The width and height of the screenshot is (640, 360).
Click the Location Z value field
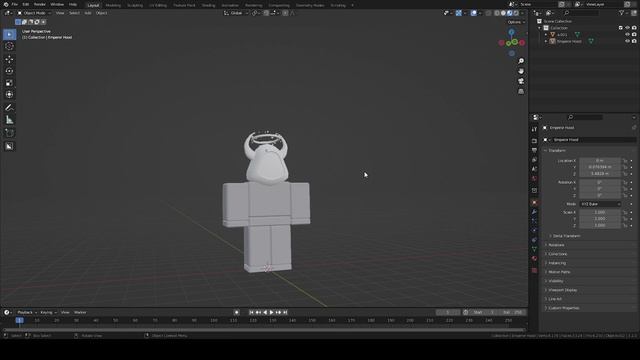[600, 174]
